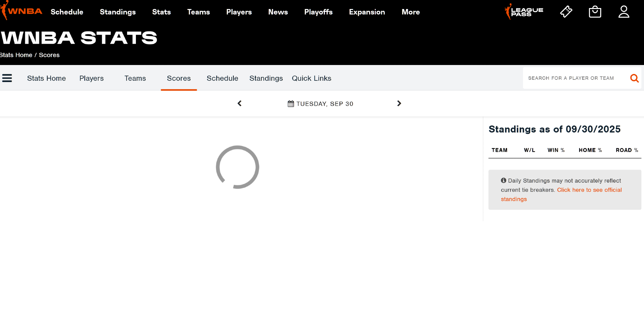Select the Scores tab
644x314 pixels.
click(x=179, y=78)
